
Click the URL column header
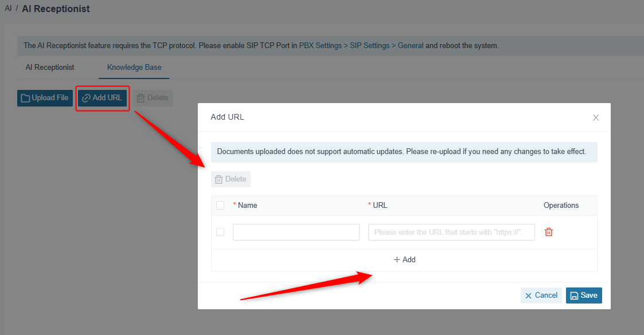pyautogui.click(x=380, y=205)
